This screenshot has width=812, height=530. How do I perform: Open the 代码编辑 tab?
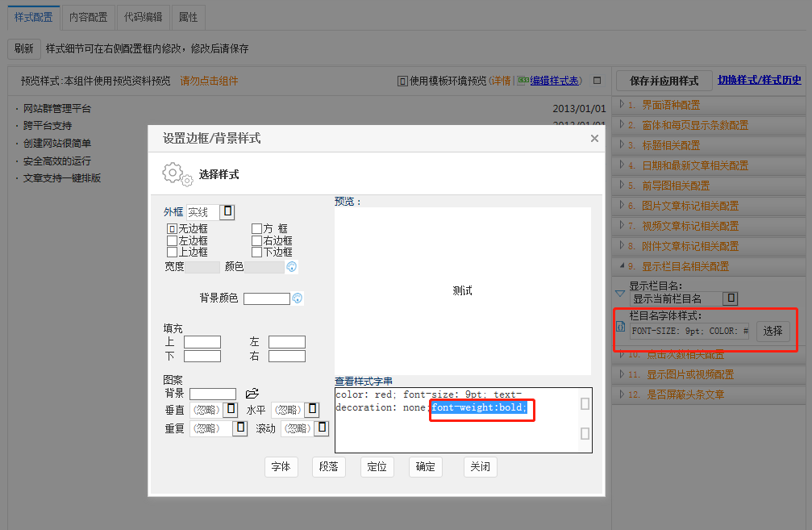(143, 17)
